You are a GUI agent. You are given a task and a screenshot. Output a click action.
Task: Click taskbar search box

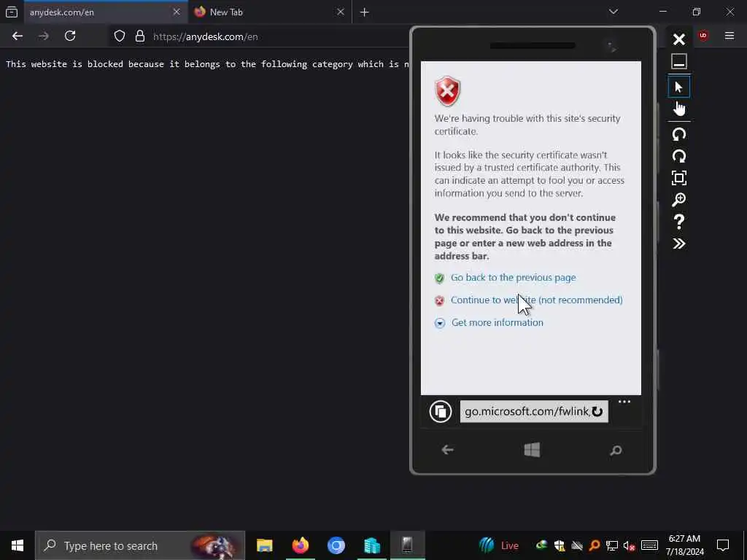pyautogui.click(x=140, y=545)
